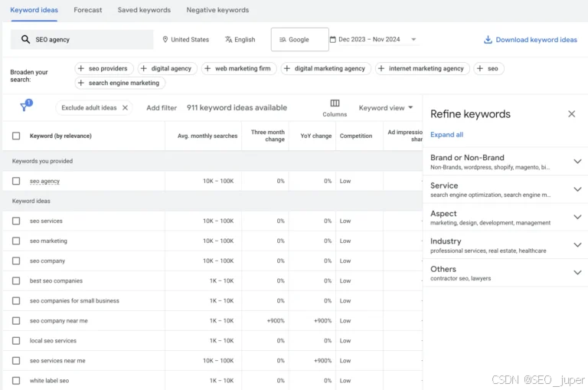
Task: Add digital agency plus icon
Action: (144, 68)
